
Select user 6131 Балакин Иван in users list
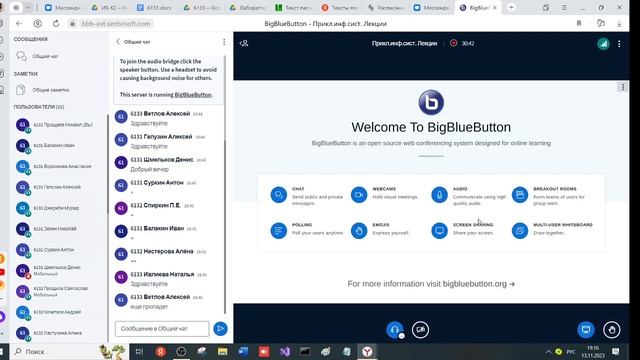pyautogui.click(x=59, y=146)
